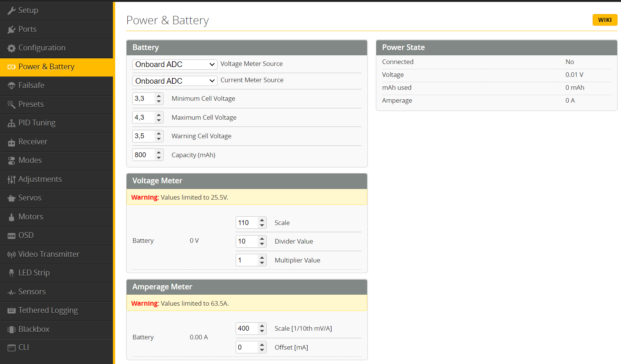Click the Failsafe parachute icon
621x364 pixels.
click(11, 86)
